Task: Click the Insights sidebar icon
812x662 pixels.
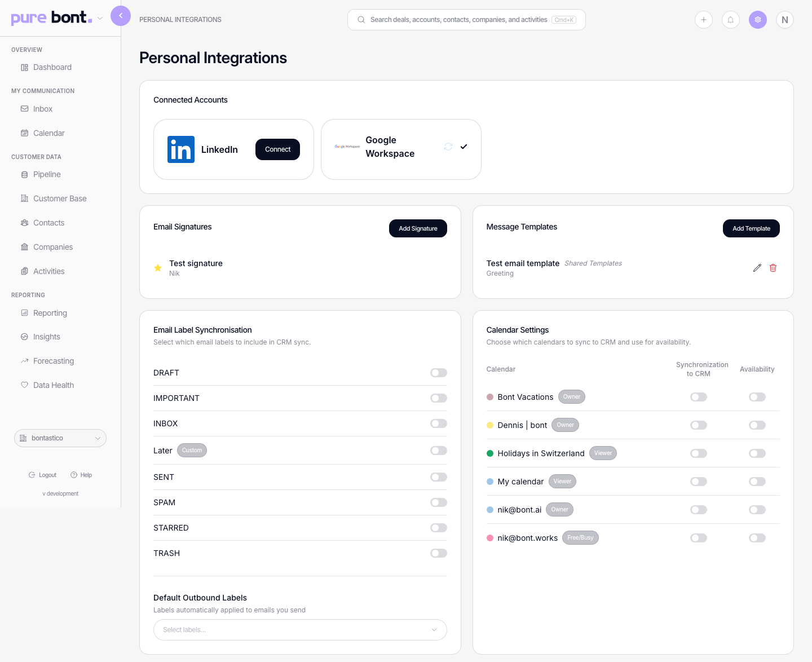Action: pos(24,337)
